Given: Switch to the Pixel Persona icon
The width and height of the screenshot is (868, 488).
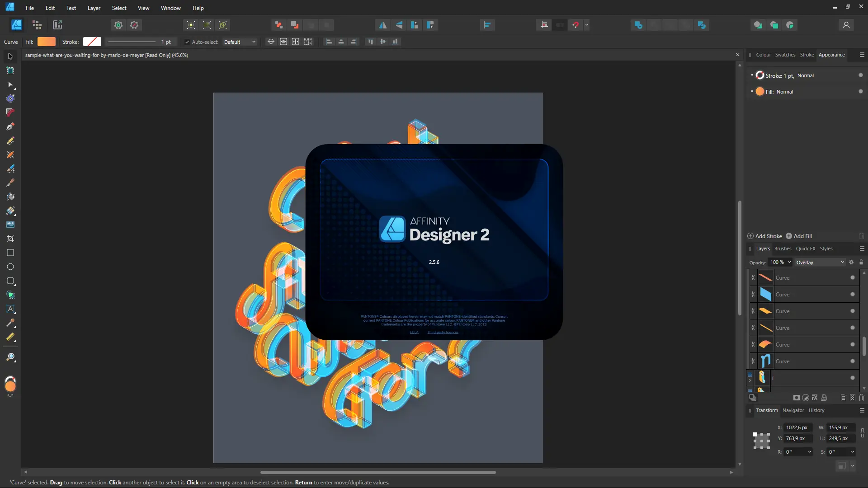Looking at the screenshot, I should pos(37,25).
